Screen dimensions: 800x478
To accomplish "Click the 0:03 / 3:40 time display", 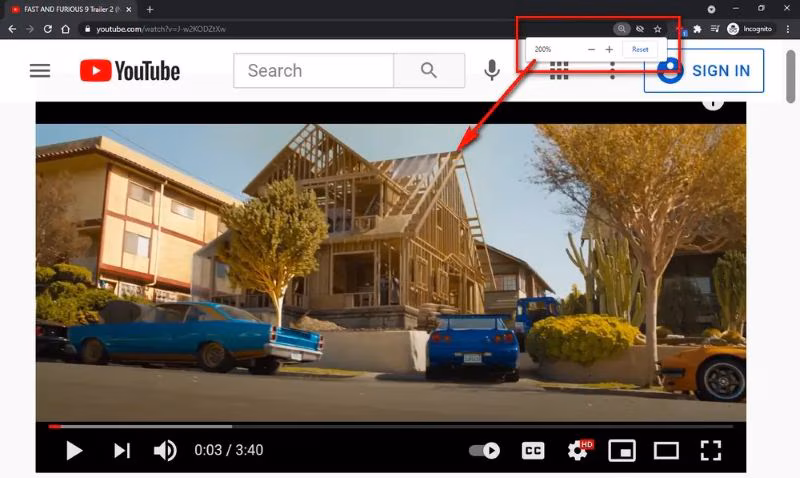I will (x=229, y=450).
